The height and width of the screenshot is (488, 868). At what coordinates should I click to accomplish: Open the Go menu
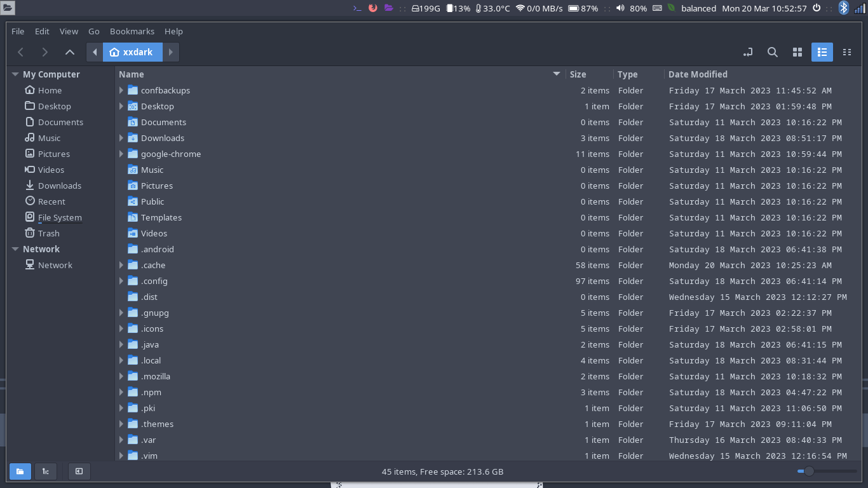[x=94, y=31]
